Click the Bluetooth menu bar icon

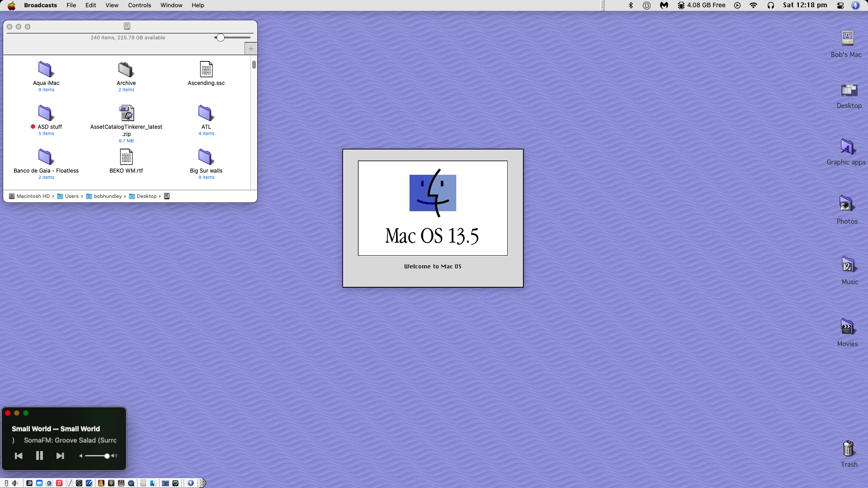(631, 5)
